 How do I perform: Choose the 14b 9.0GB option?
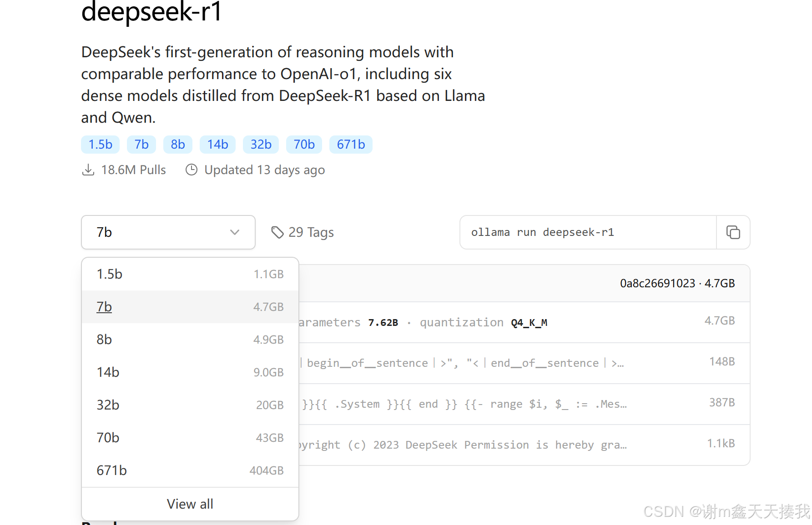pos(190,372)
